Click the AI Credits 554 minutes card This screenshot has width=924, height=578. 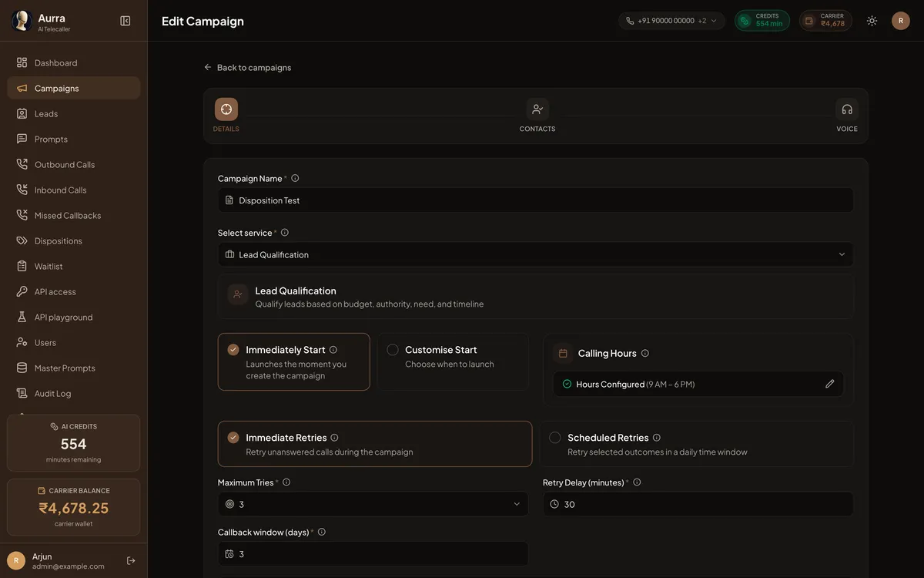point(74,443)
